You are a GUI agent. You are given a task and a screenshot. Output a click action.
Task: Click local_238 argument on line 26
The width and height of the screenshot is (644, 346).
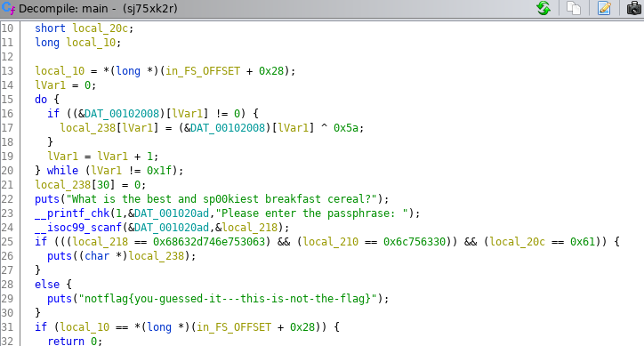click(x=156, y=256)
